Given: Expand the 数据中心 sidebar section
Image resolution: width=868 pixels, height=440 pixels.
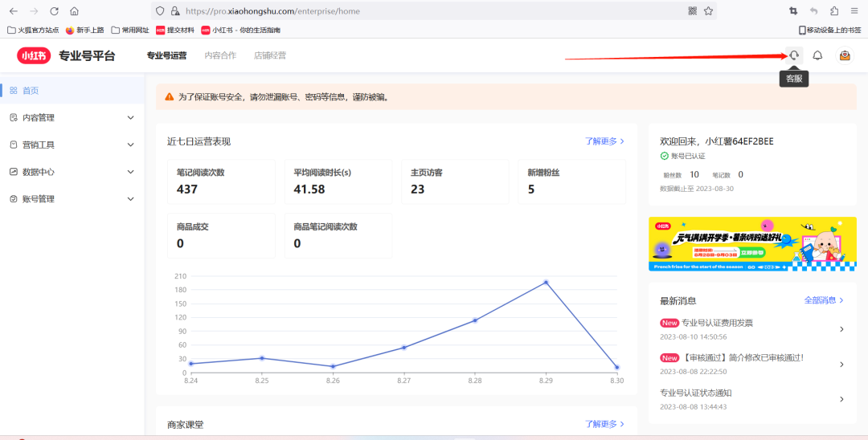Looking at the screenshot, I should coord(72,172).
